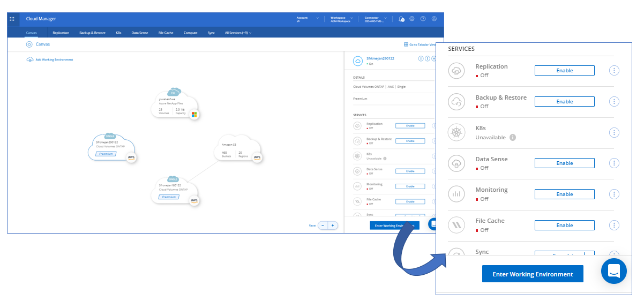Open the three-dot menu beside Sfrtmejan290122 title
This screenshot has height=308, width=644.
pyautogui.click(x=427, y=58)
